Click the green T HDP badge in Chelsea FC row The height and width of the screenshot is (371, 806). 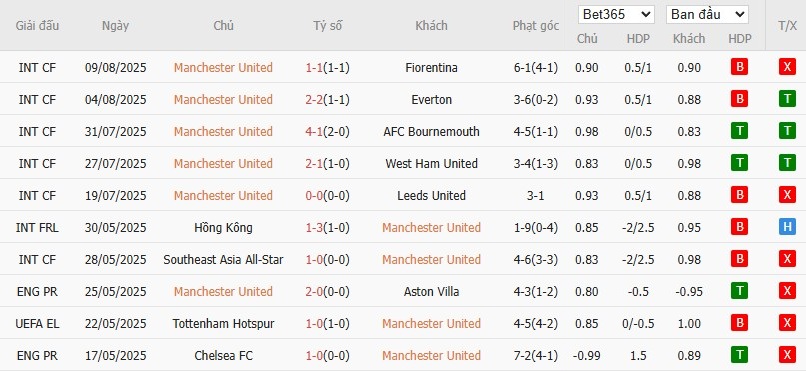coord(739,355)
